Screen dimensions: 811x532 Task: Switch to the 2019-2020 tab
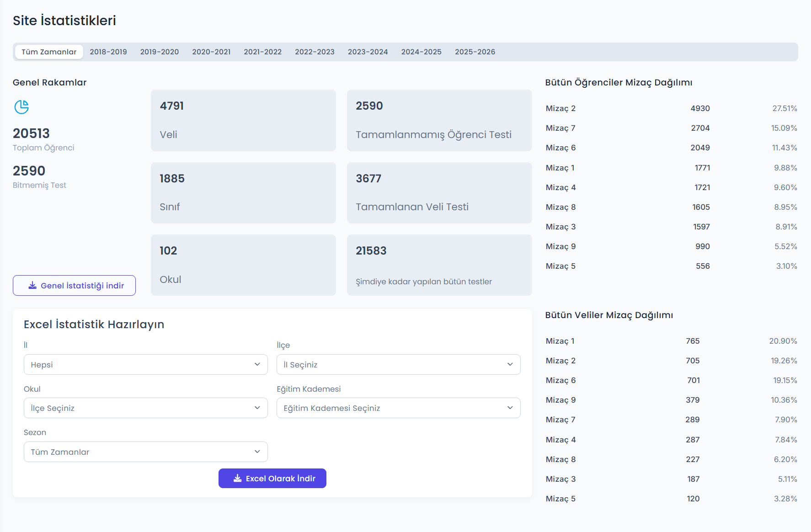click(x=160, y=52)
